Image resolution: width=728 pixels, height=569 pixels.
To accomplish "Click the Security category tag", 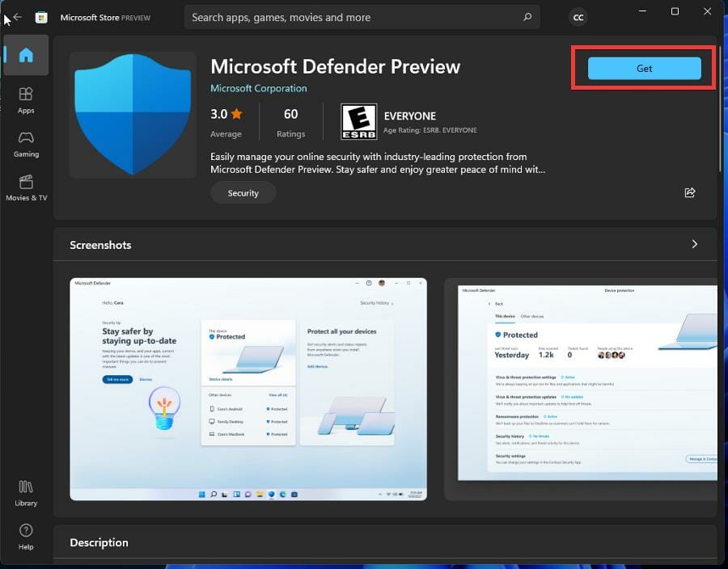I will (243, 193).
